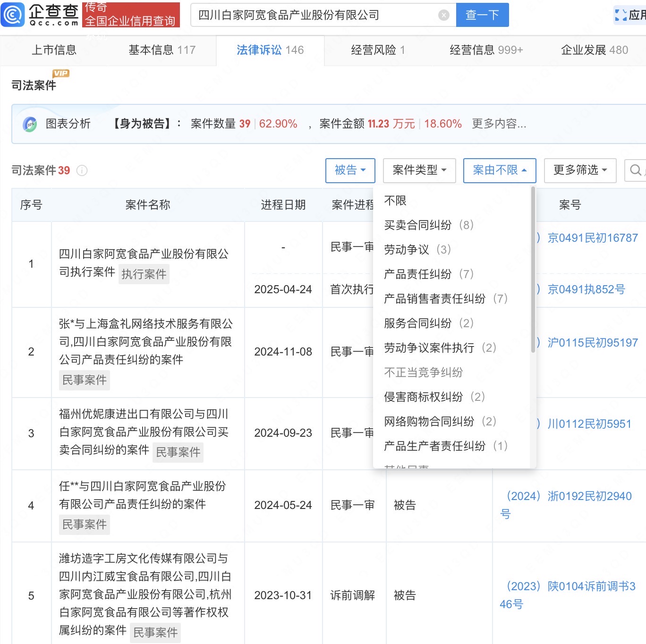This screenshot has height=644, width=646.
Task: Click 更多内容... in the analysis banner
Action: pyautogui.click(x=499, y=124)
